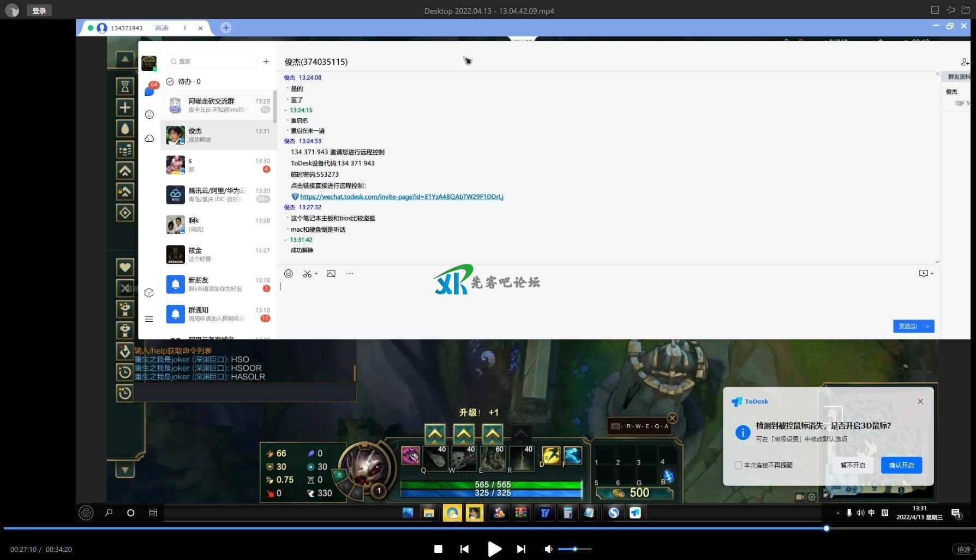
Task: Click the scissors screenshot tool icon
Action: tap(308, 274)
